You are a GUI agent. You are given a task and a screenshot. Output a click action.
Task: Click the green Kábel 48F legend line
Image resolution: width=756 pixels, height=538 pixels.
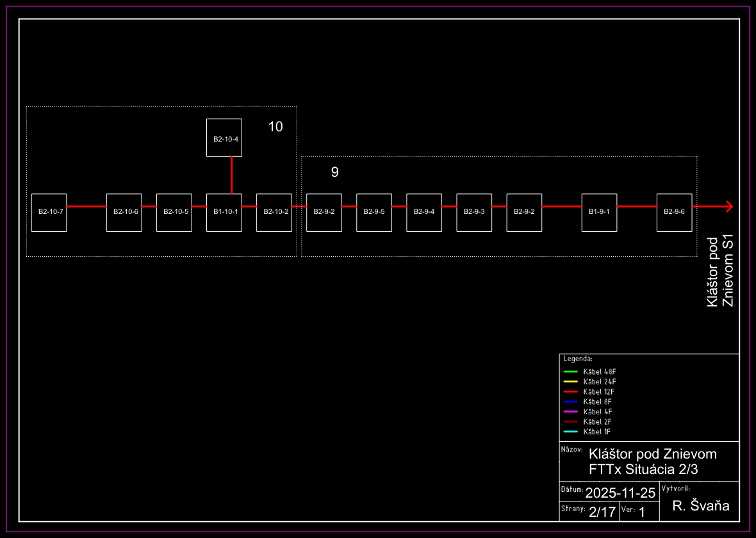point(570,371)
